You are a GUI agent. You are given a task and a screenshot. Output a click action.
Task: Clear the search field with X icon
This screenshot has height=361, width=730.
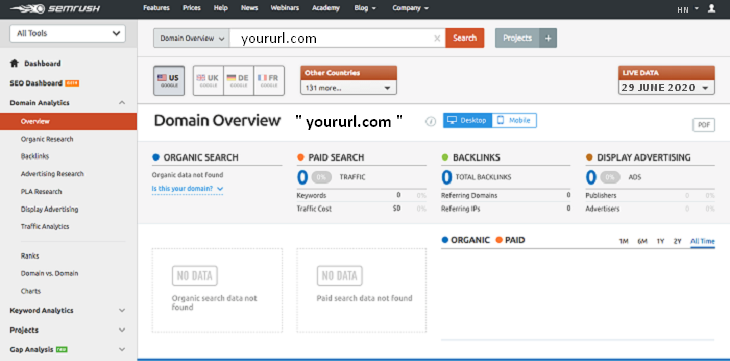point(437,38)
